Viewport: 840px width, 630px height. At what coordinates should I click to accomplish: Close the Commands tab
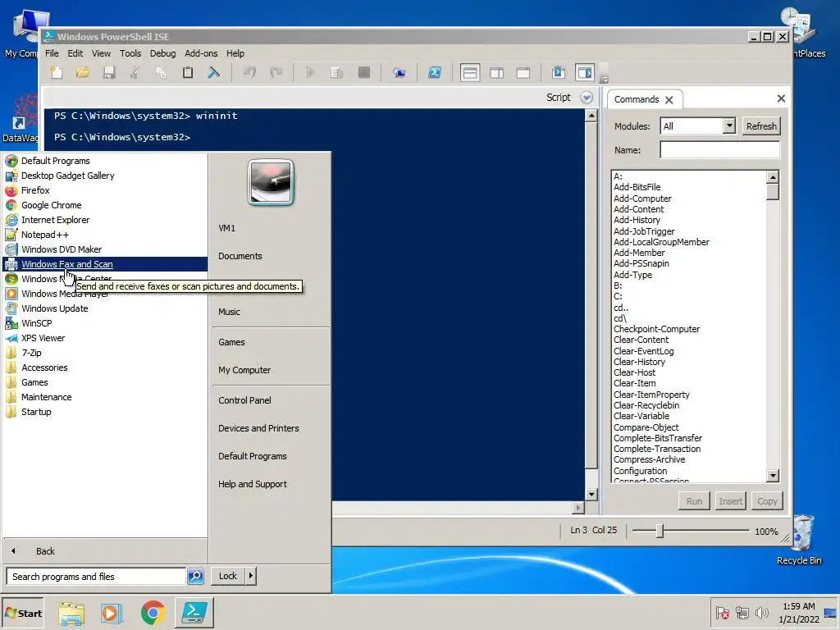pyautogui.click(x=669, y=99)
